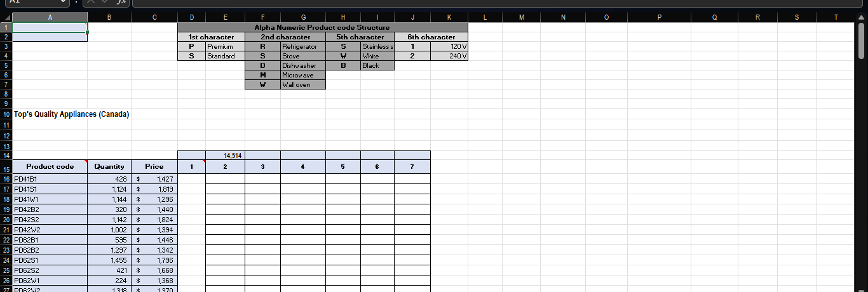This screenshot has height=292, width=868.
Task: Select the 'White' cell
Action: click(377, 56)
